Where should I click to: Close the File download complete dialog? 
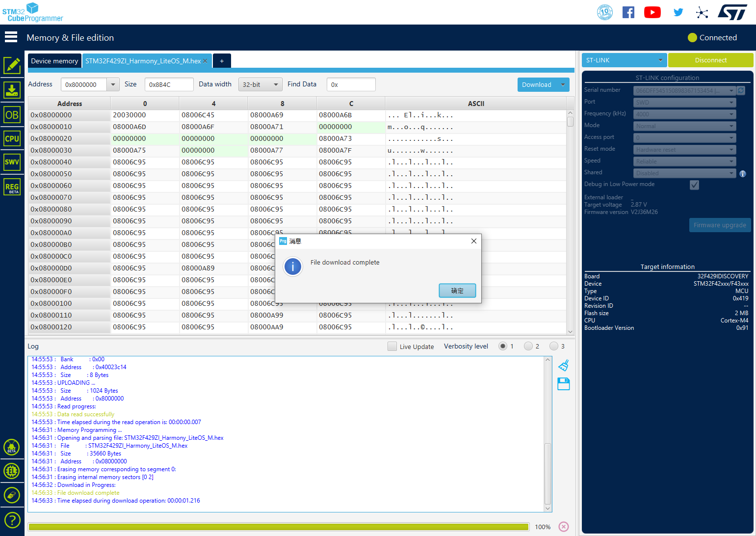click(473, 241)
